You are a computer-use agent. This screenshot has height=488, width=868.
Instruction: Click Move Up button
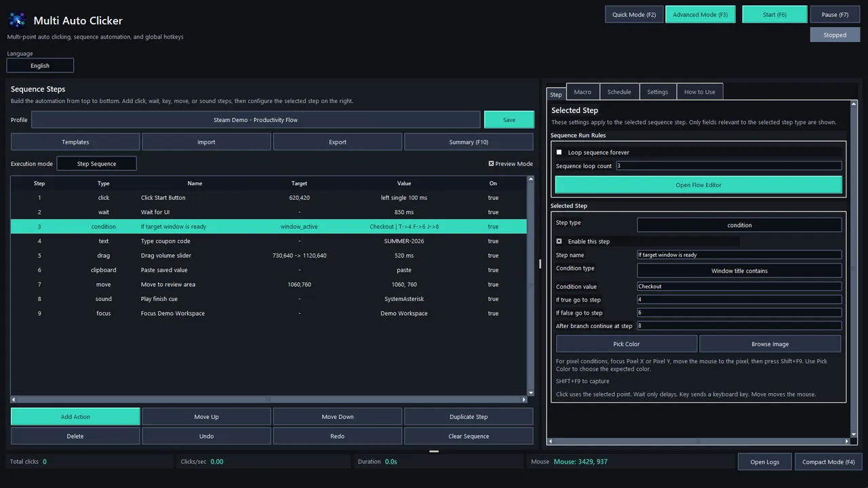pyautogui.click(x=206, y=417)
